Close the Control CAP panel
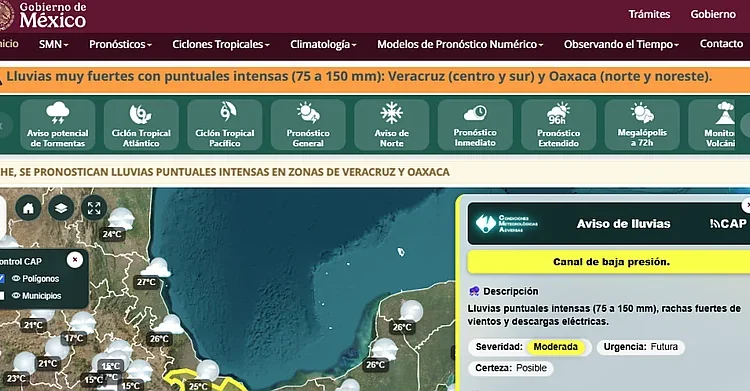 [75, 260]
